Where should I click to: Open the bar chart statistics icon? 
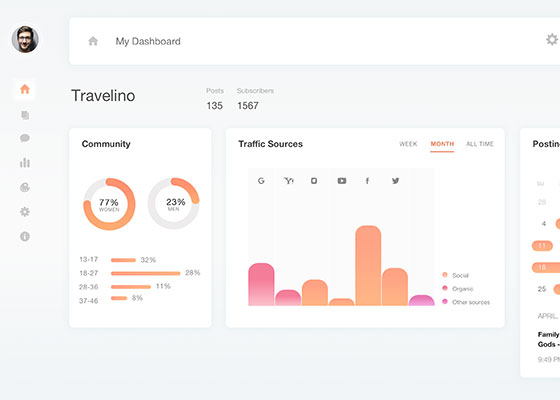[25, 162]
